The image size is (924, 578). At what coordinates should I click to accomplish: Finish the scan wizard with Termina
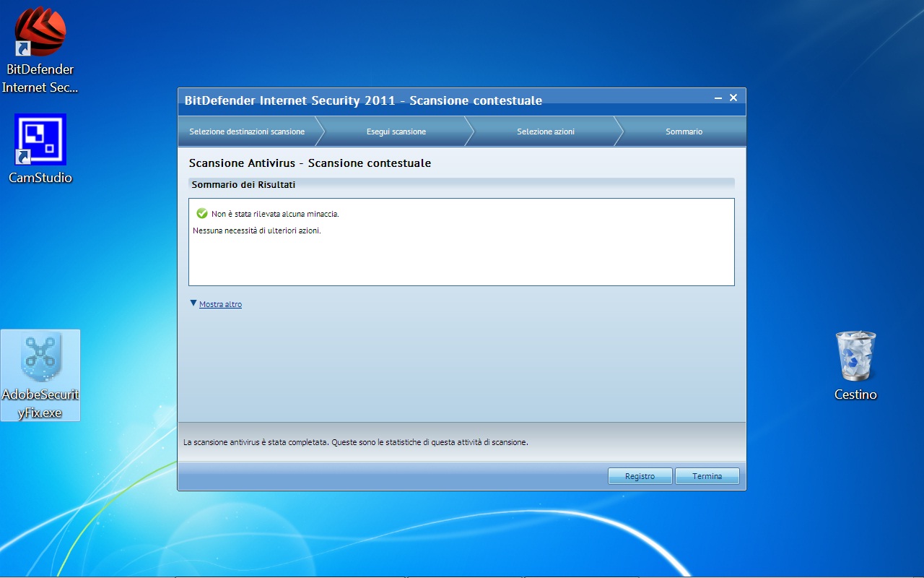coord(707,476)
